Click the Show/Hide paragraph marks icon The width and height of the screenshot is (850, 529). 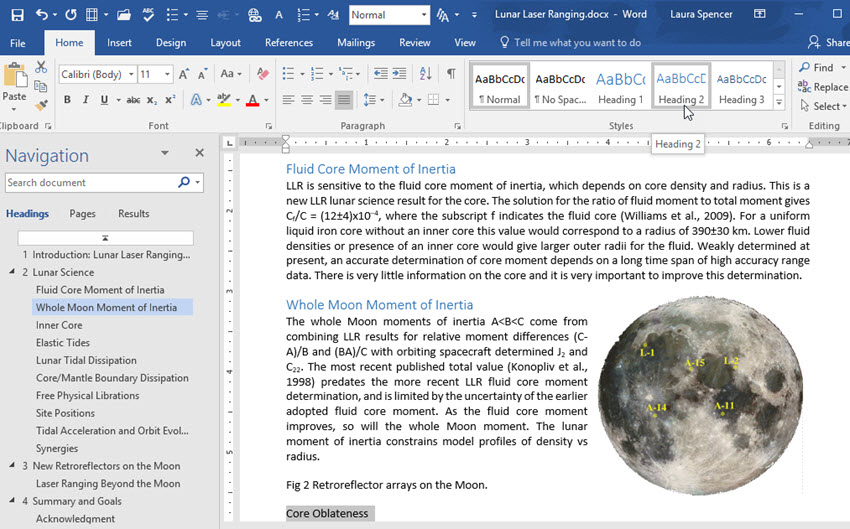[x=451, y=74]
